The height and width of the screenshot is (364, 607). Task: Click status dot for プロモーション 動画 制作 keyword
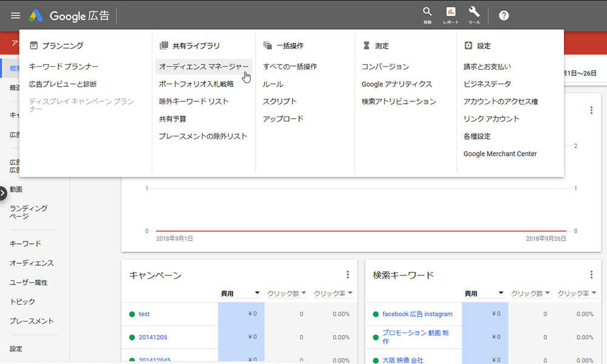pos(376,337)
